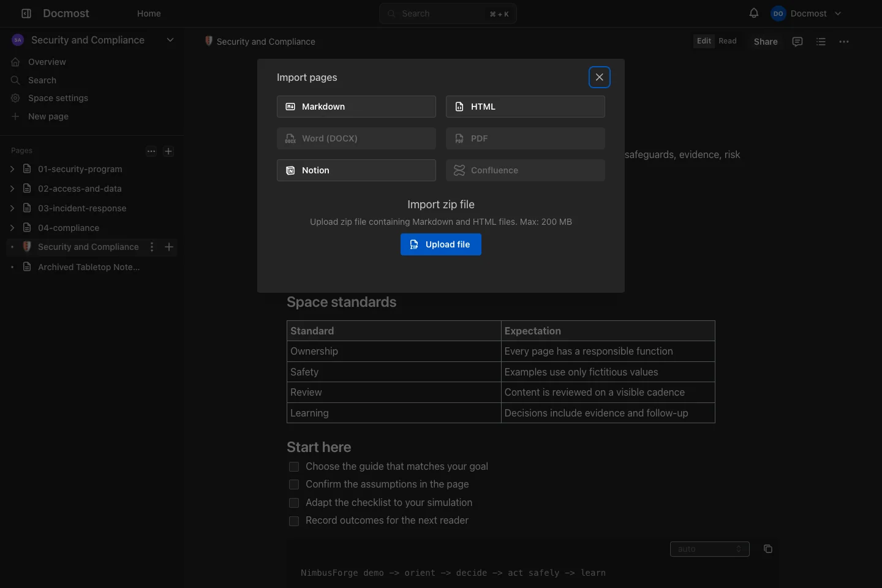This screenshot has width=882, height=588.
Task: Close the Import pages dialog
Action: tap(600, 77)
